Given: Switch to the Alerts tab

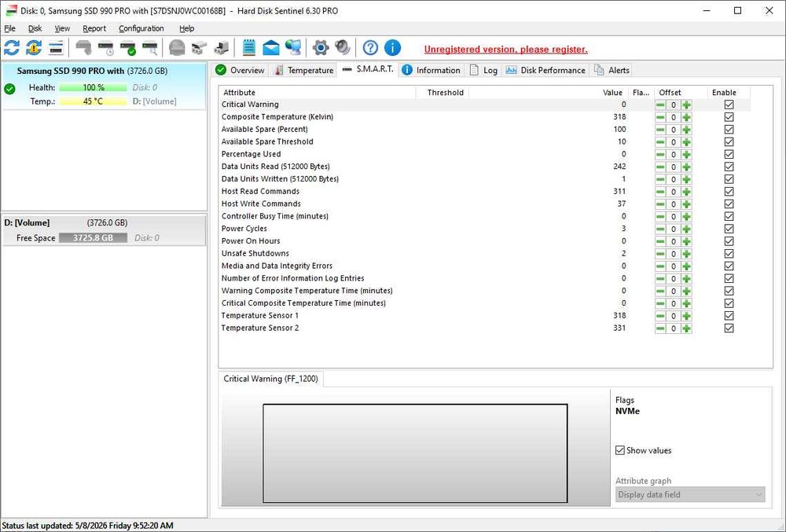Looking at the screenshot, I should pos(612,70).
